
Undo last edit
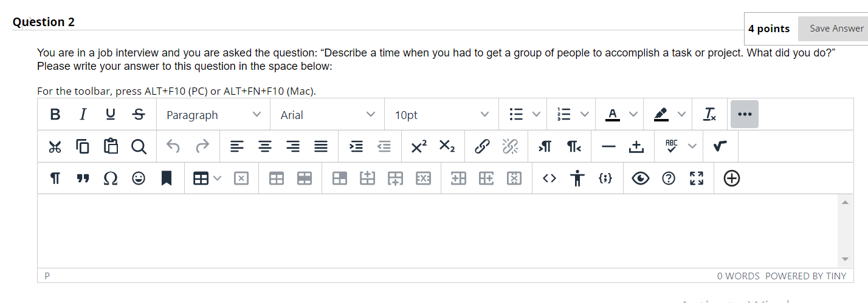tap(173, 146)
